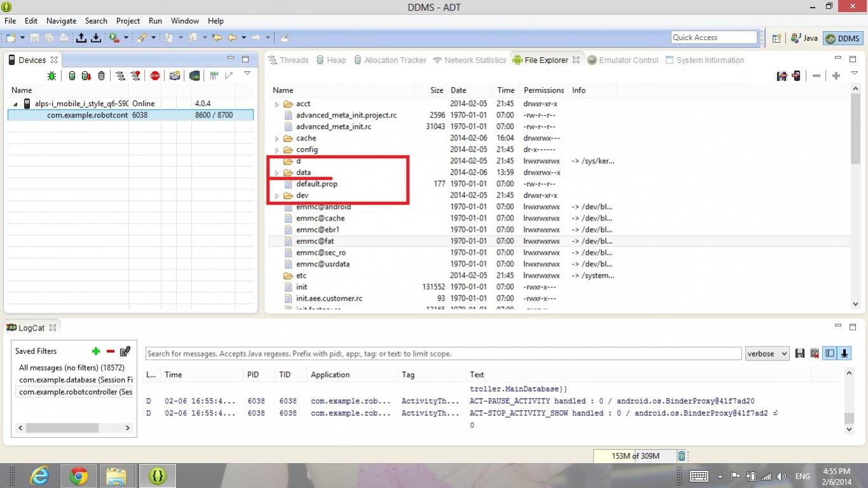Click the New folder plus icon in File Explorer
The image size is (868, 488).
[836, 76]
